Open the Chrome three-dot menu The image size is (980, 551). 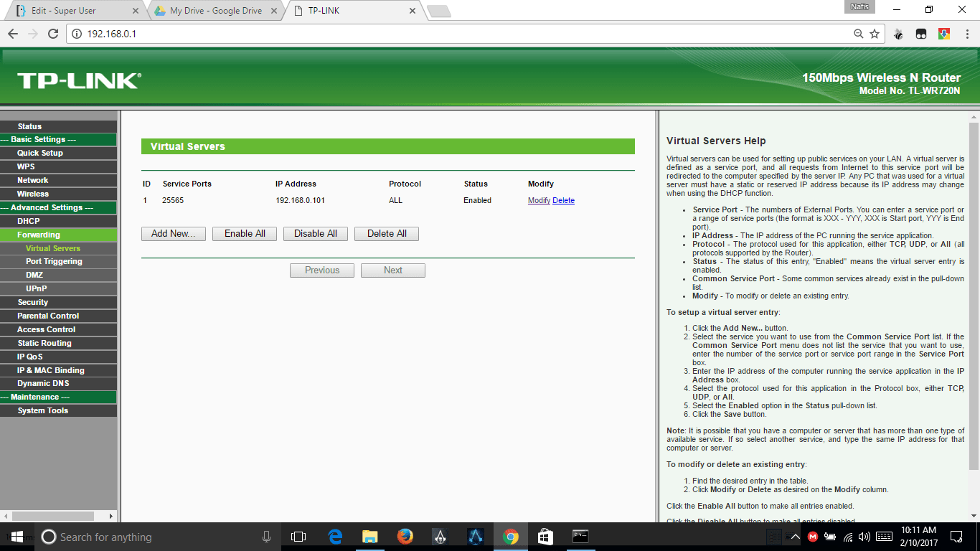966,34
